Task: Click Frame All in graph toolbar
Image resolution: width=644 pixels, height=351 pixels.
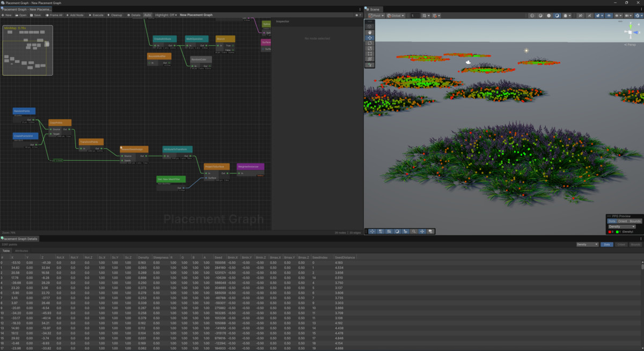Action: click(x=54, y=15)
